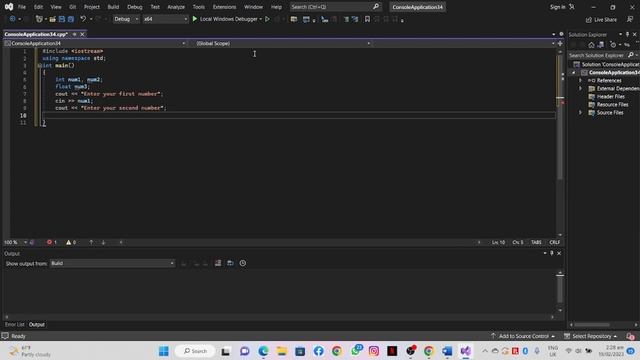Select the Header Files folder
This screenshot has width=640, height=360.
(611, 97)
